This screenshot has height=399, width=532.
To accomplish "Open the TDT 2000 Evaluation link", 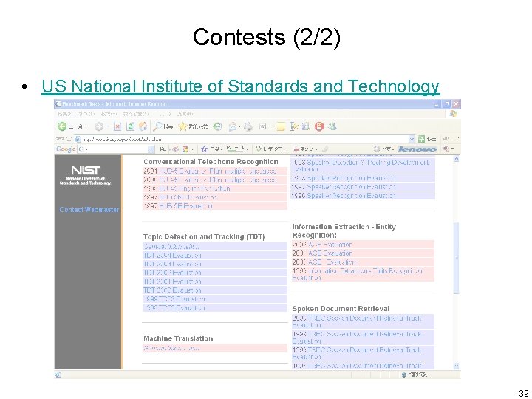I will (172, 290).
